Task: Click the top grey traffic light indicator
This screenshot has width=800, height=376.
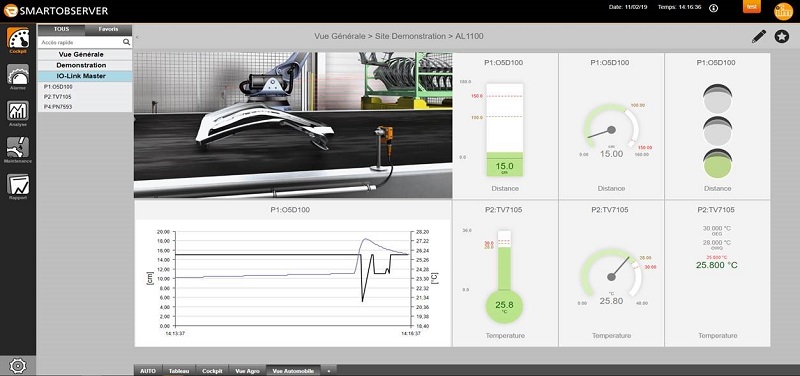Action: [x=717, y=99]
